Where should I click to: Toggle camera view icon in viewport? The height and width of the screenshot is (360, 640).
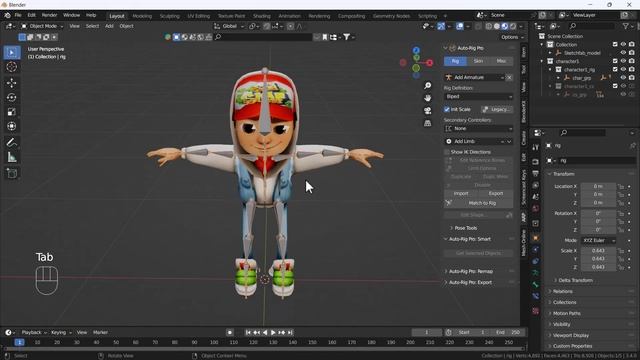(427, 111)
